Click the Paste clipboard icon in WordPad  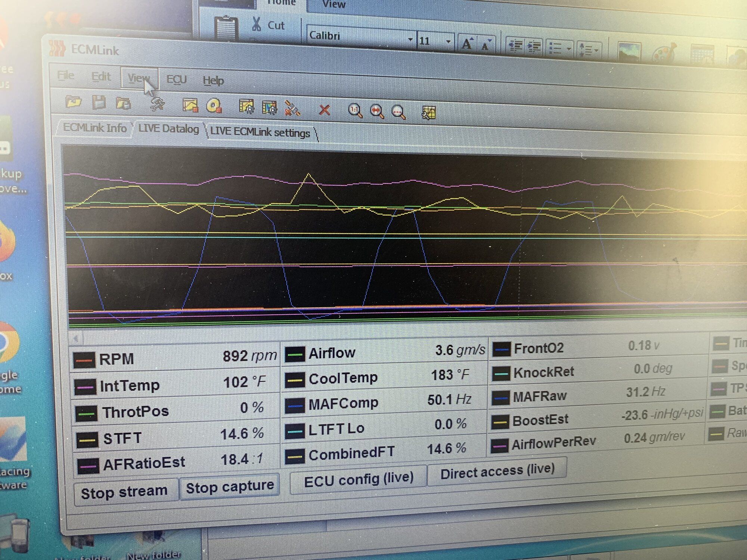tap(226, 28)
